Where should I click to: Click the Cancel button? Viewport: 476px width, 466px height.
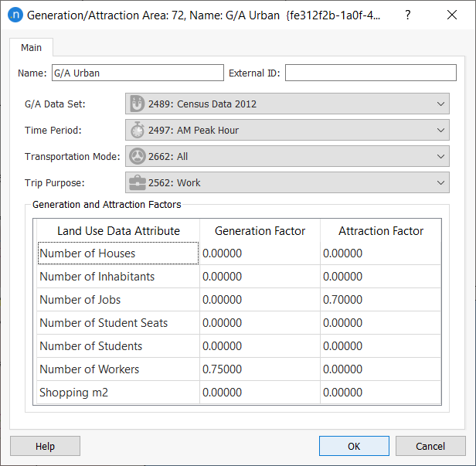click(430, 446)
